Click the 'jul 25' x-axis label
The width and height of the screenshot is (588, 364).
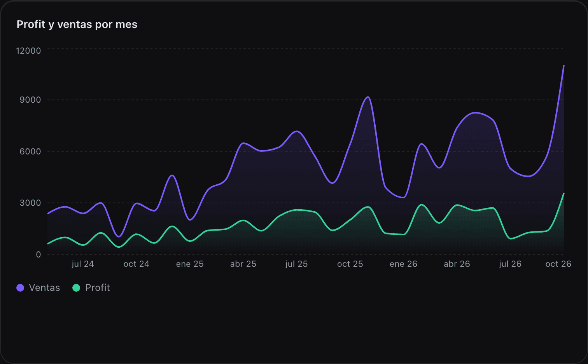coord(297,264)
